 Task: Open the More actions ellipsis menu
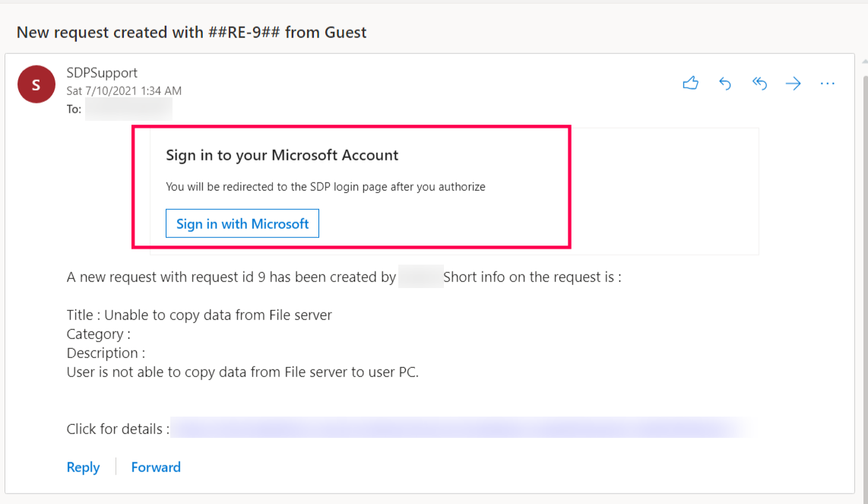point(828,84)
